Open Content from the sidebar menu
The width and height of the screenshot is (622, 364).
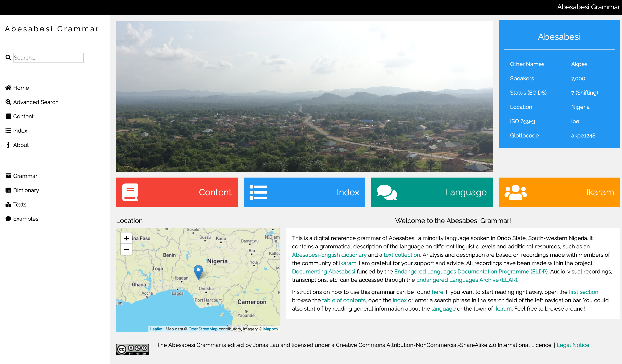[x=23, y=117]
